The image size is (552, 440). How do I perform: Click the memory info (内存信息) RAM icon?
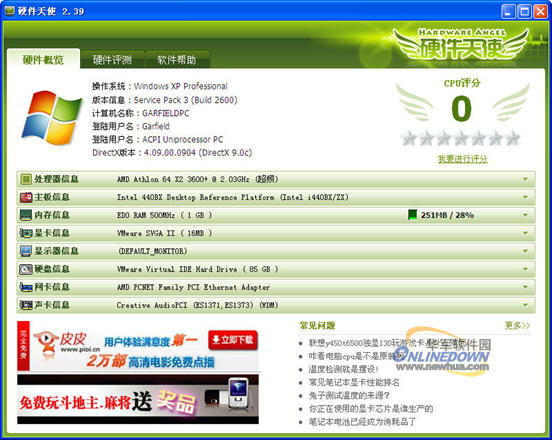pyautogui.click(x=25, y=215)
